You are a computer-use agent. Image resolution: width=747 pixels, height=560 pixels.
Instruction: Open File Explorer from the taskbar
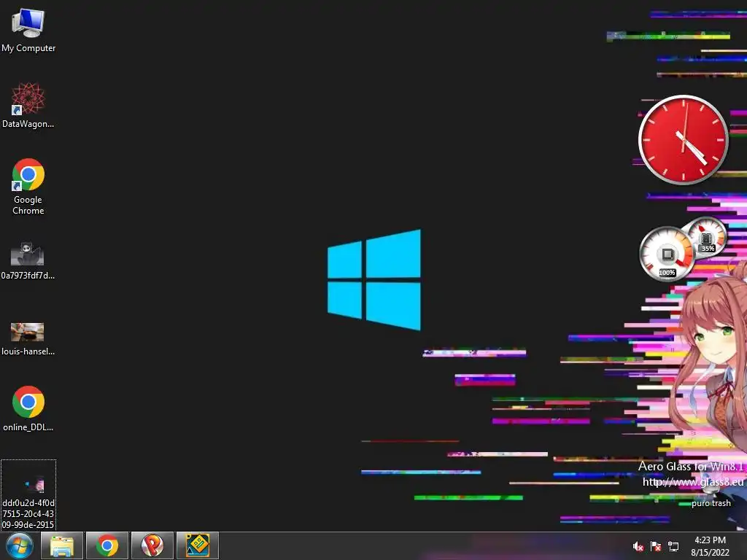[62, 545]
